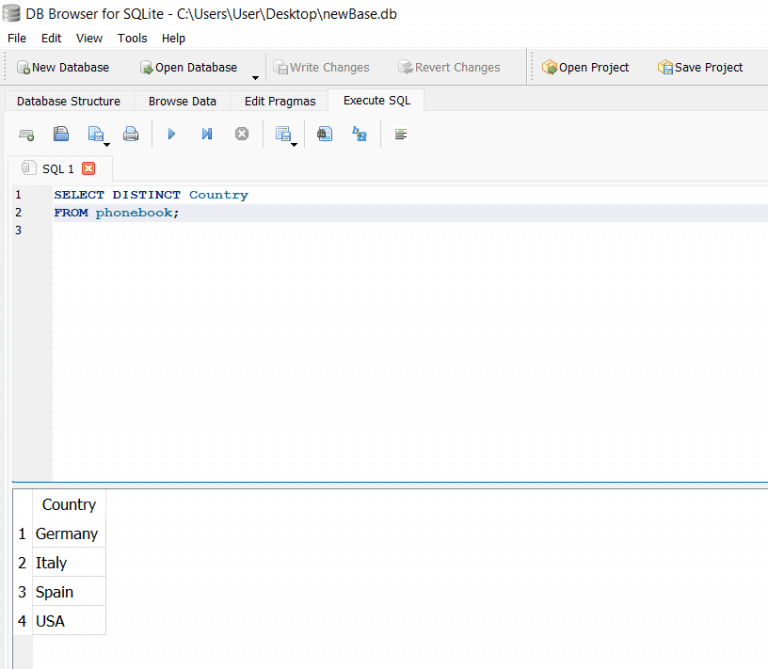Click the Save Project button
The height and width of the screenshot is (669, 768).
point(700,67)
